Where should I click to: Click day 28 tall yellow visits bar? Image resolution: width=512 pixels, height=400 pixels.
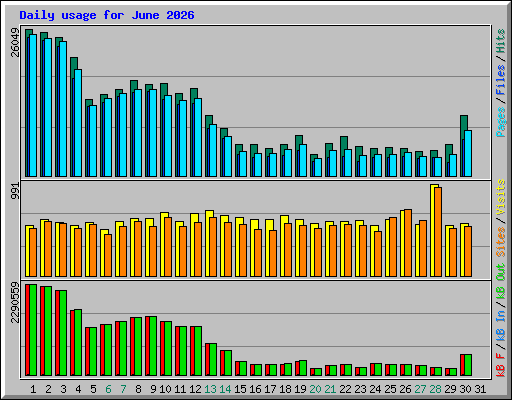(433, 230)
